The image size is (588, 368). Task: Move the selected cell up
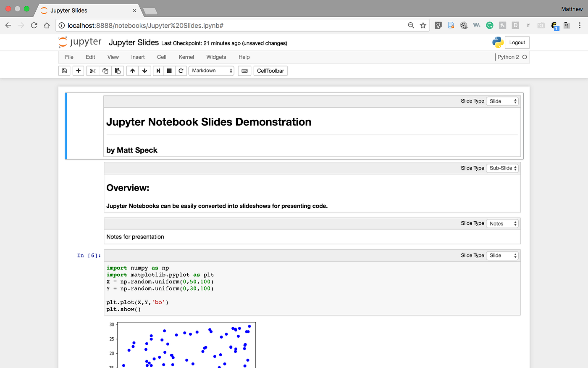pyautogui.click(x=132, y=71)
